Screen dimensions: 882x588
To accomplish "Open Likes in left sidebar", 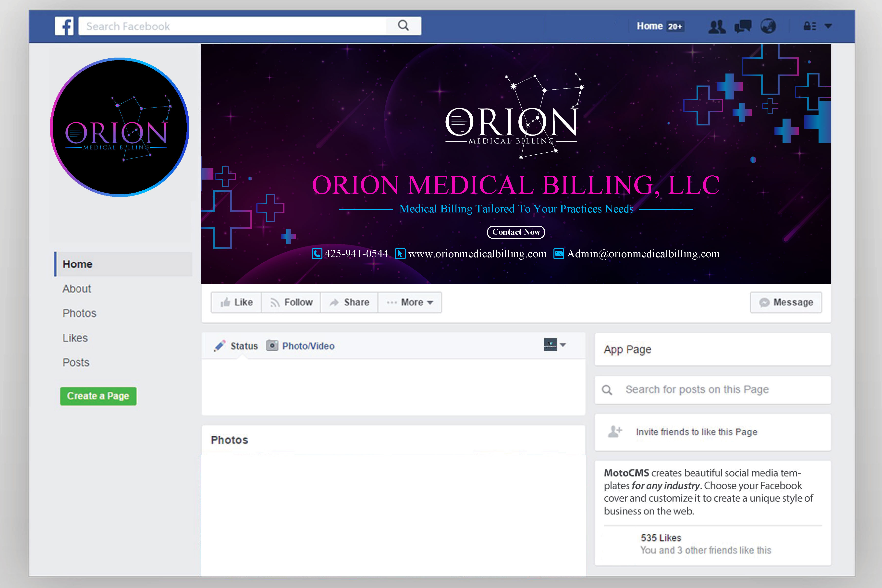I will click(x=75, y=338).
